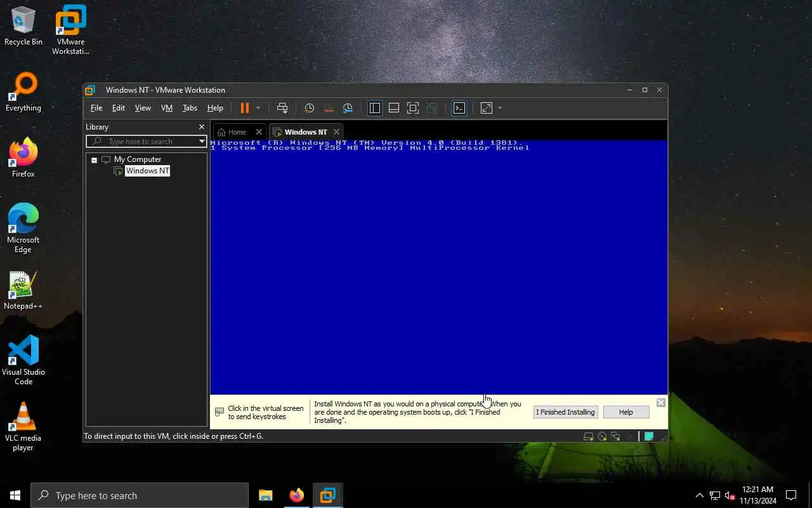The height and width of the screenshot is (508, 812).
Task: Open the View menu
Action: (x=143, y=108)
